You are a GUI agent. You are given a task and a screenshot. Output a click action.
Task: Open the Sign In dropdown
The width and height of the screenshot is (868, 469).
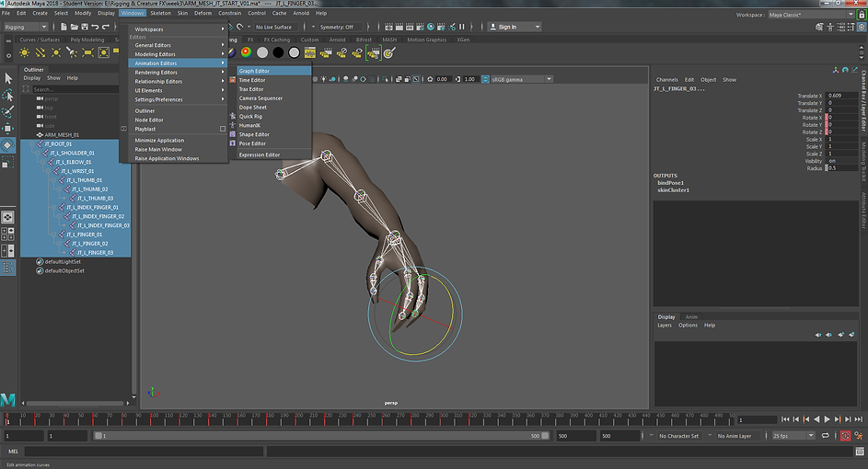(x=514, y=27)
